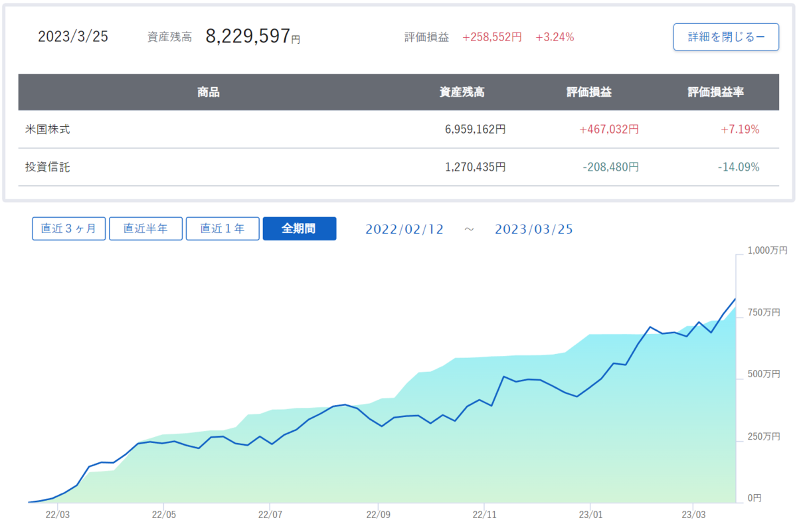797x532 pixels.
Task: Click 22/03 x-axis label
Action: (57, 514)
